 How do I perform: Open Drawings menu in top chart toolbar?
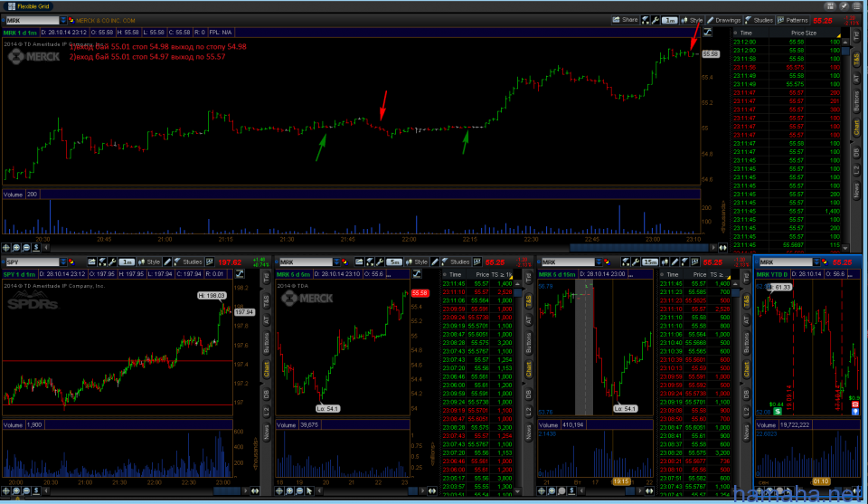(723, 21)
